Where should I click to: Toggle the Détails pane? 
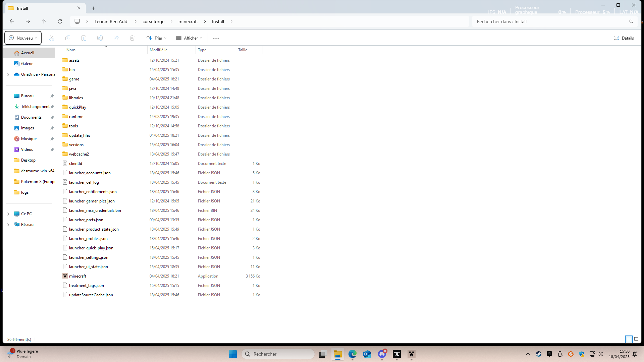624,38
